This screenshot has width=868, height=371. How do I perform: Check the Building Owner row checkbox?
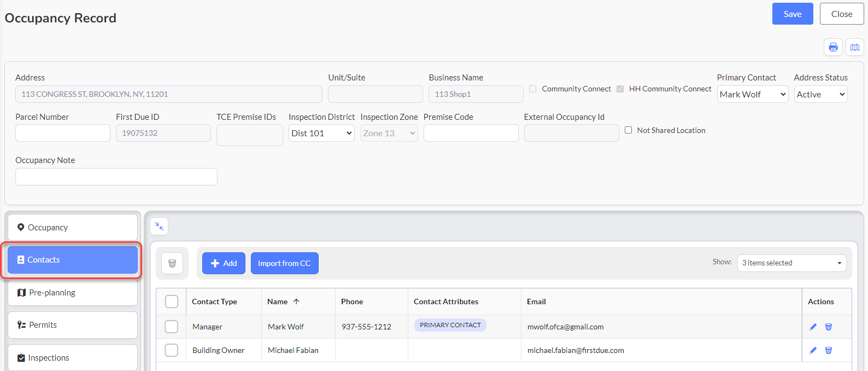pos(172,350)
